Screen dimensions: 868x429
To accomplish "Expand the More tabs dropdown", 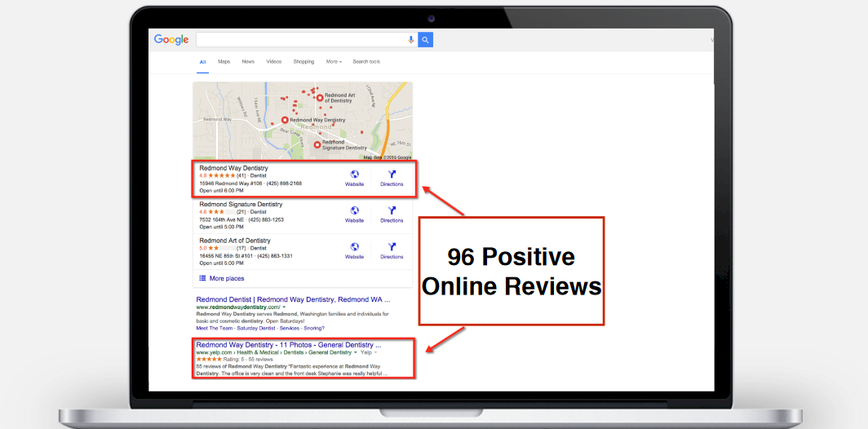I will [x=334, y=62].
